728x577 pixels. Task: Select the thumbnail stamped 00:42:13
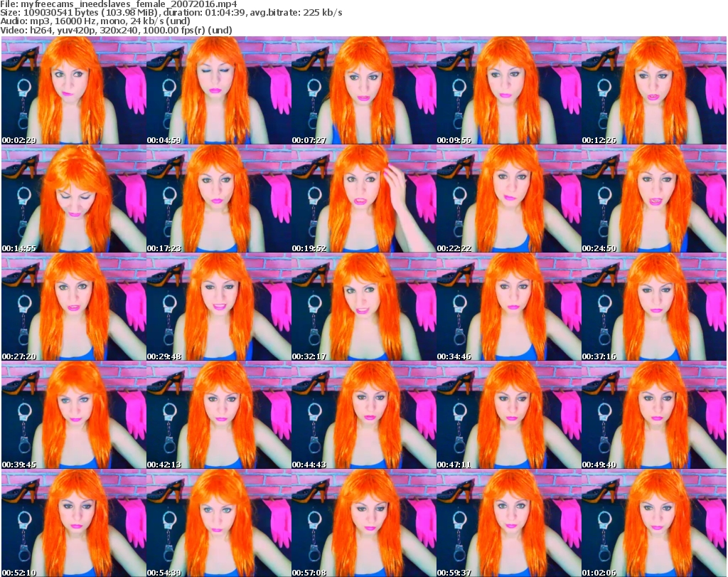tap(219, 415)
